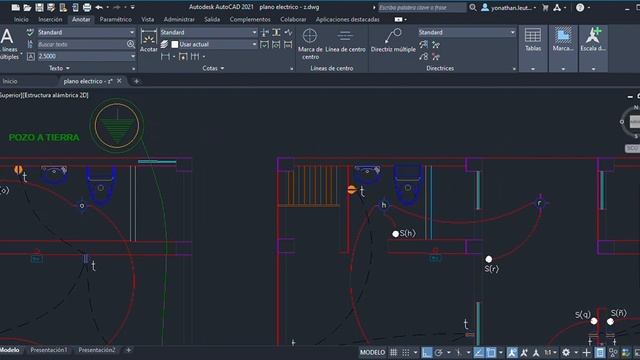Close the plano electrico drawing tab

(x=119, y=81)
